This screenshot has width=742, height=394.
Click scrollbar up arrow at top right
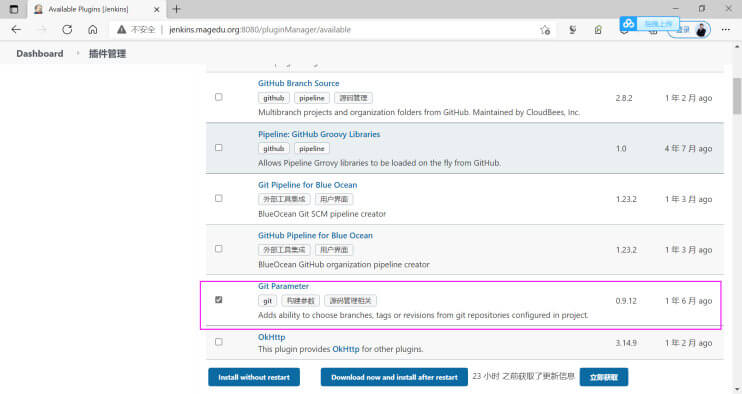coord(737,47)
